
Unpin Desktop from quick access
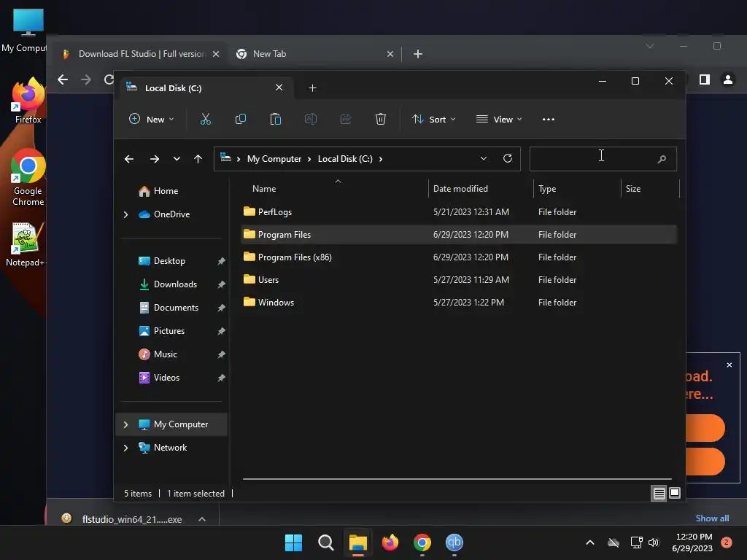(x=221, y=261)
